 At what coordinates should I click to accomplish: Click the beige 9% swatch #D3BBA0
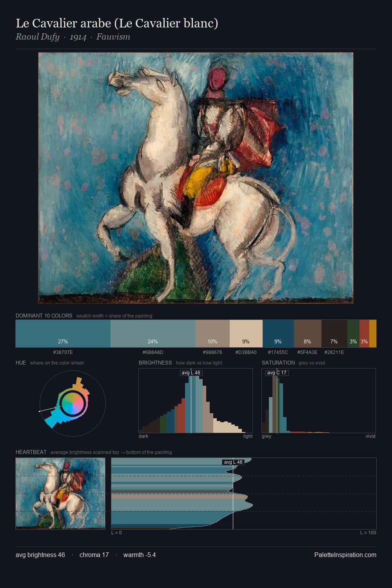pos(246,334)
